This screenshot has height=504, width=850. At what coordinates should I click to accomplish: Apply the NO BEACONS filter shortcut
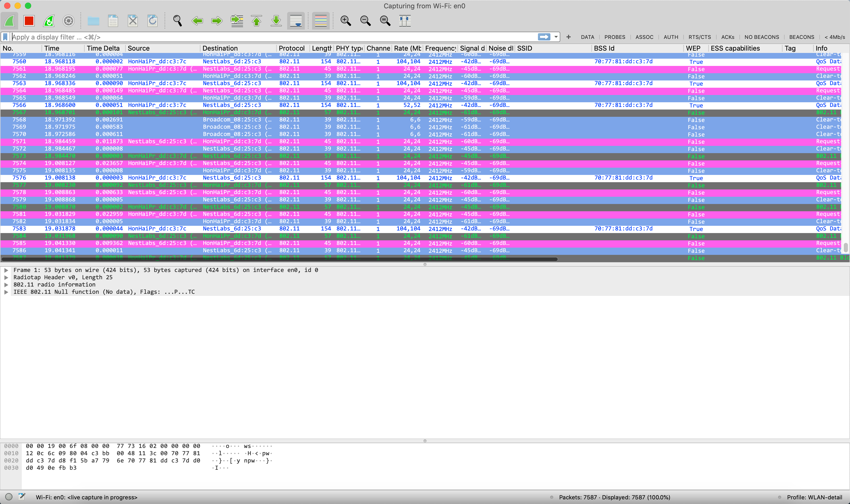click(761, 37)
